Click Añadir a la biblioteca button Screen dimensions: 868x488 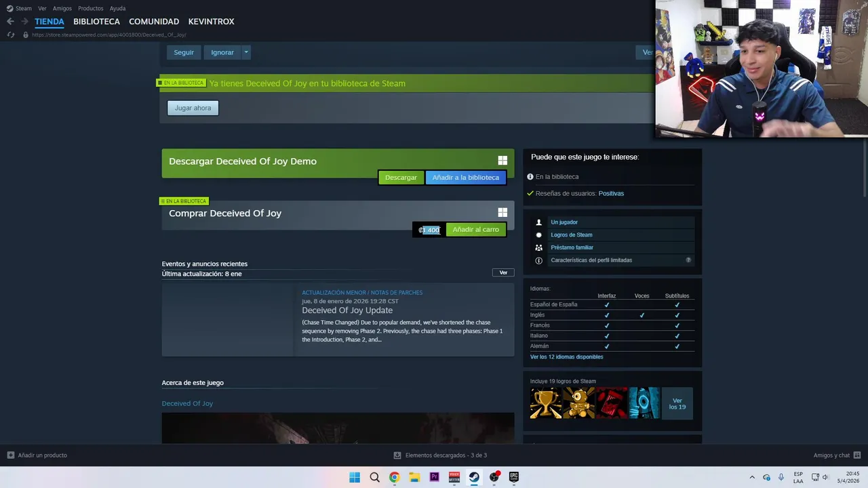465,178
